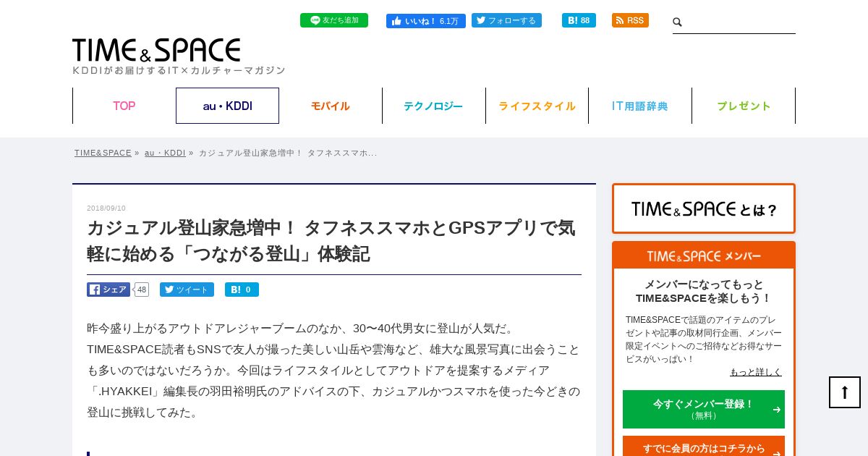
Task: Click heading メンバーになってもっとTIME&SPACEを楽しもう！
Action: (704, 291)
